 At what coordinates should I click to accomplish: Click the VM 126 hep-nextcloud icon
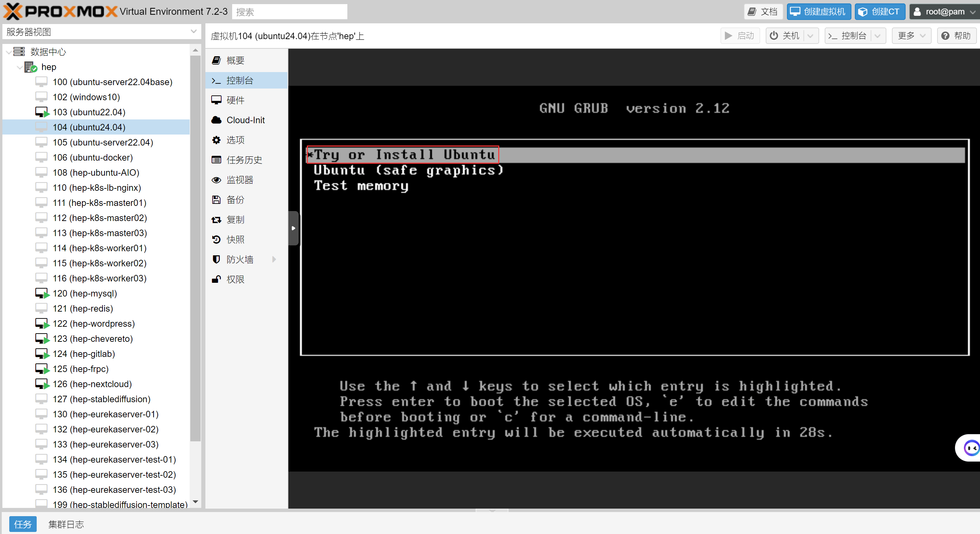click(x=42, y=384)
